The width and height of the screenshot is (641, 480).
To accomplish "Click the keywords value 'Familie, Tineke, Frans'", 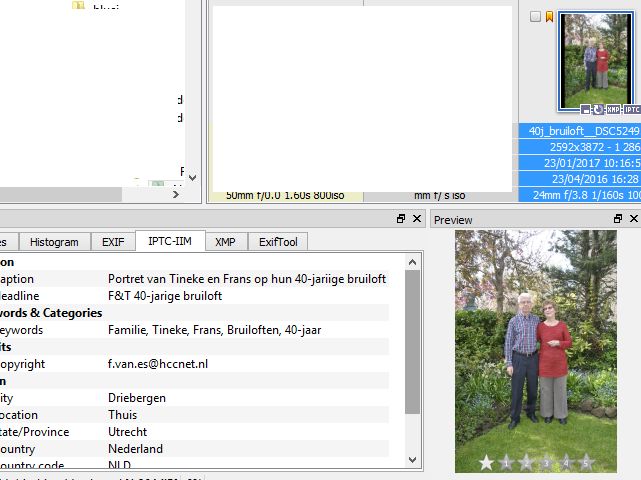I will point(215,330).
